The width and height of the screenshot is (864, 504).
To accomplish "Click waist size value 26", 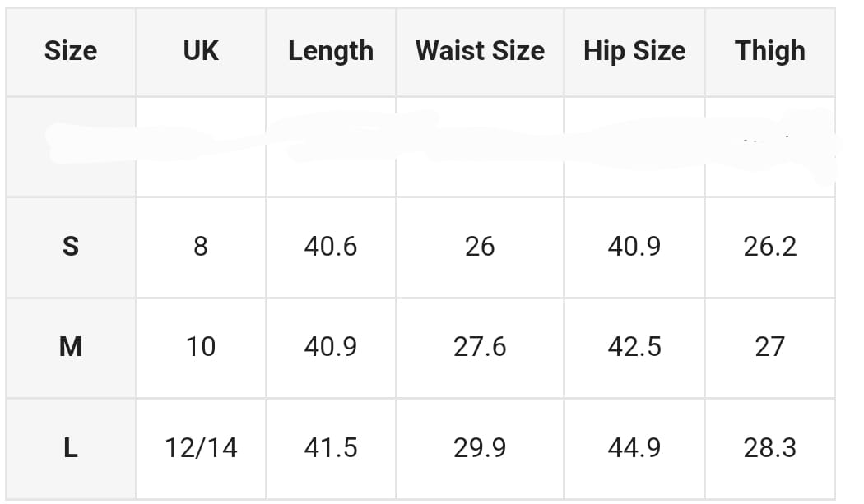I will (480, 246).
